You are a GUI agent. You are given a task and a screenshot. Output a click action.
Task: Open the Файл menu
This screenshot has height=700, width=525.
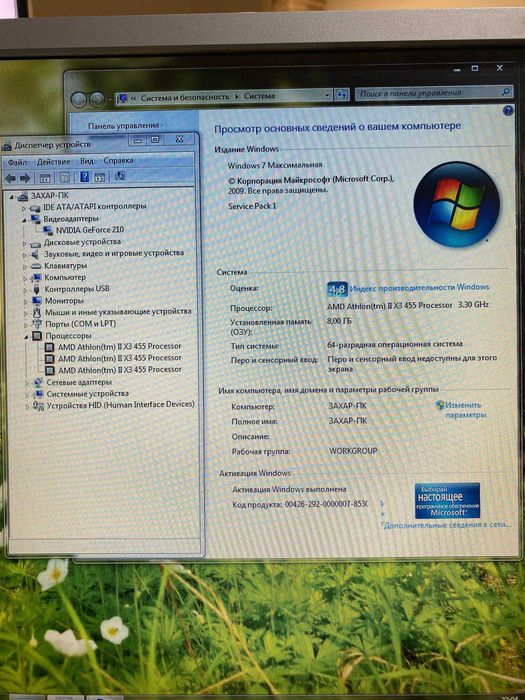point(17,162)
